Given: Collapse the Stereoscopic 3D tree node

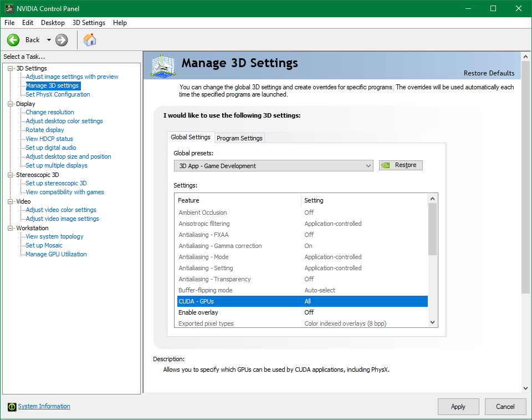Looking at the screenshot, I should pos(11,175).
